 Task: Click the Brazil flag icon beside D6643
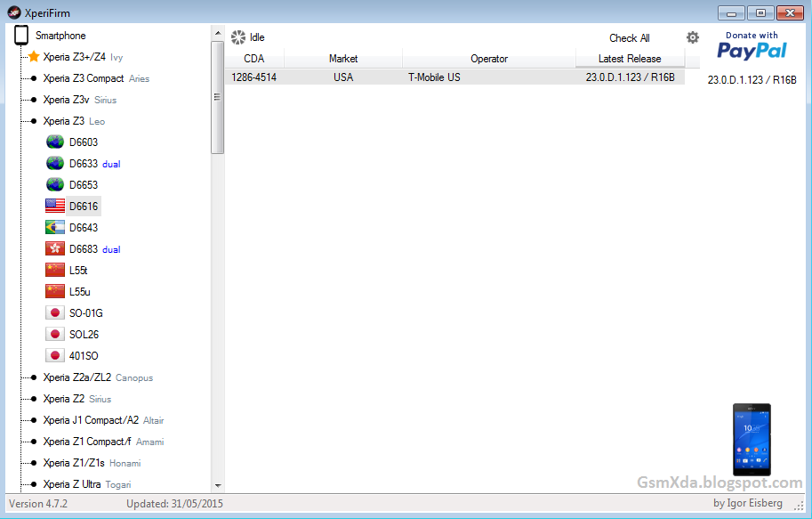pyautogui.click(x=55, y=227)
